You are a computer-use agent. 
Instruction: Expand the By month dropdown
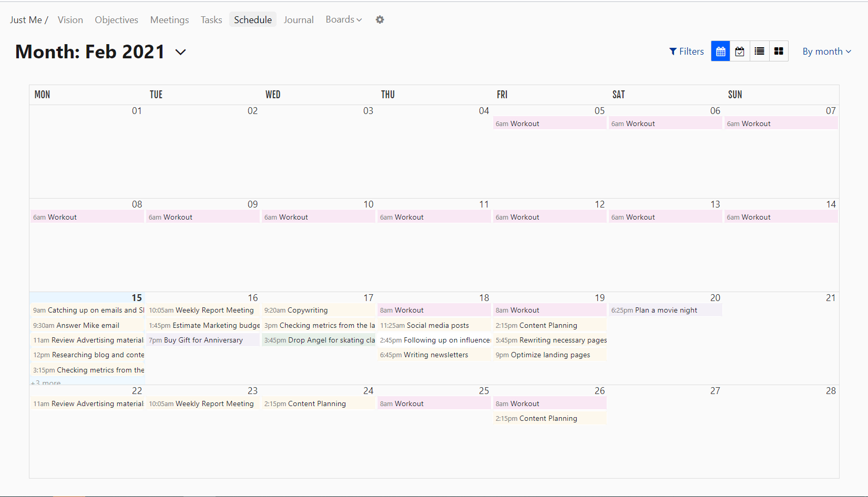(826, 51)
